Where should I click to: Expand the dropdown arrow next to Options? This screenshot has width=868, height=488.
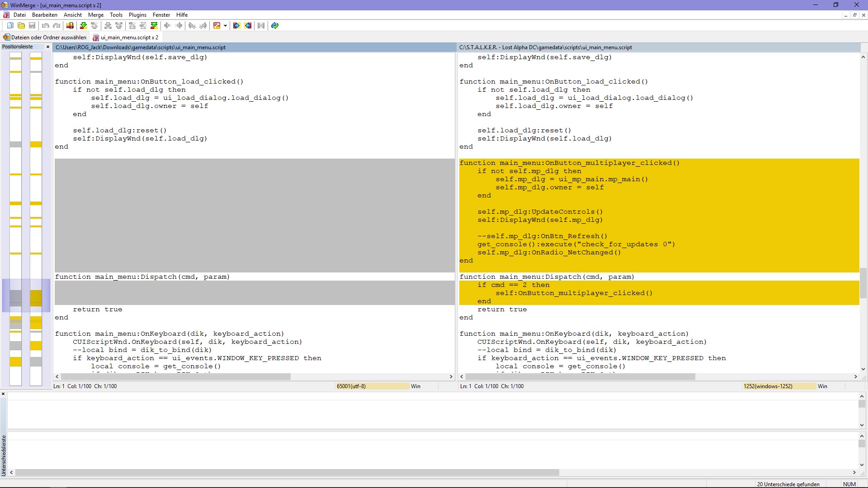click(x=225, y=26)
